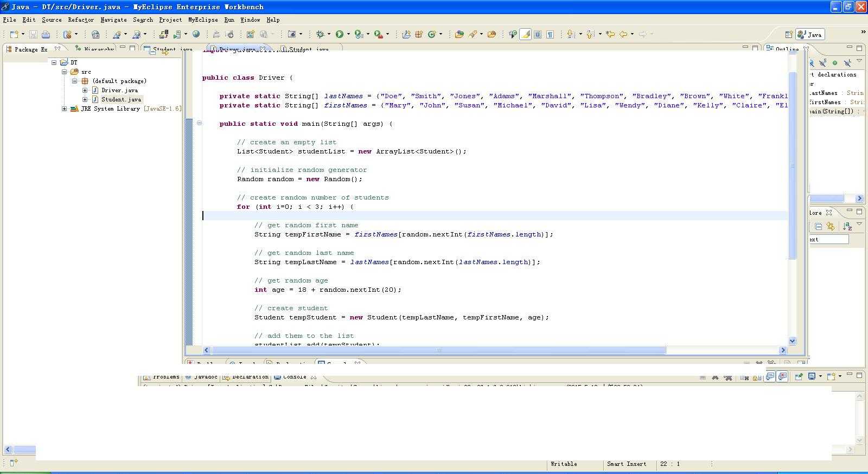Click the Run green play button
The height and width of the screenshot is (474, 868).
pos(339,34)
